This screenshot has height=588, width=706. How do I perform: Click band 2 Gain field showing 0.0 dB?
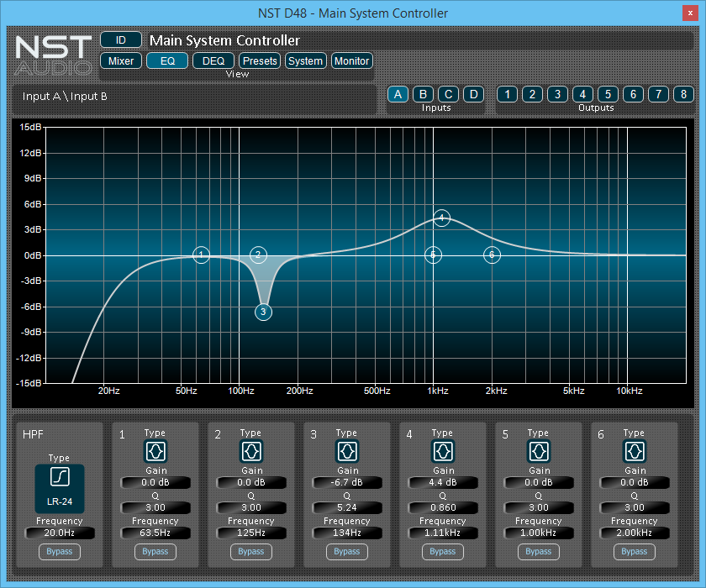coord(251,483)
